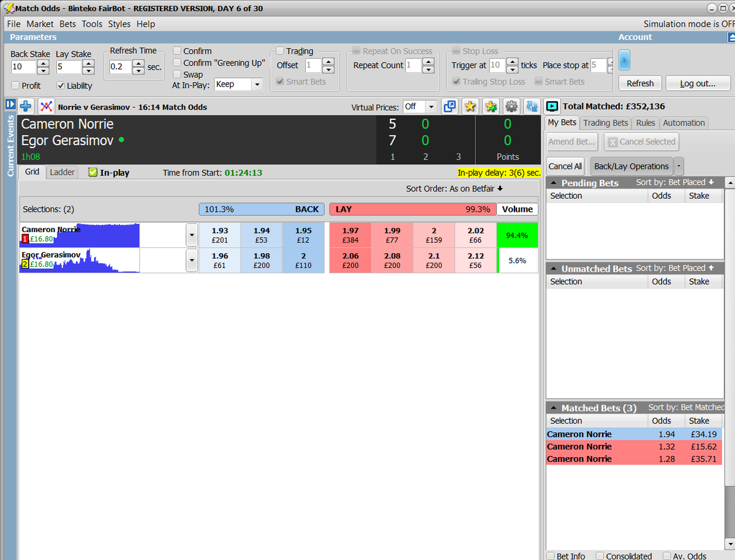
Task: Click the Cancel All button
Action: [x=565, y=166]
